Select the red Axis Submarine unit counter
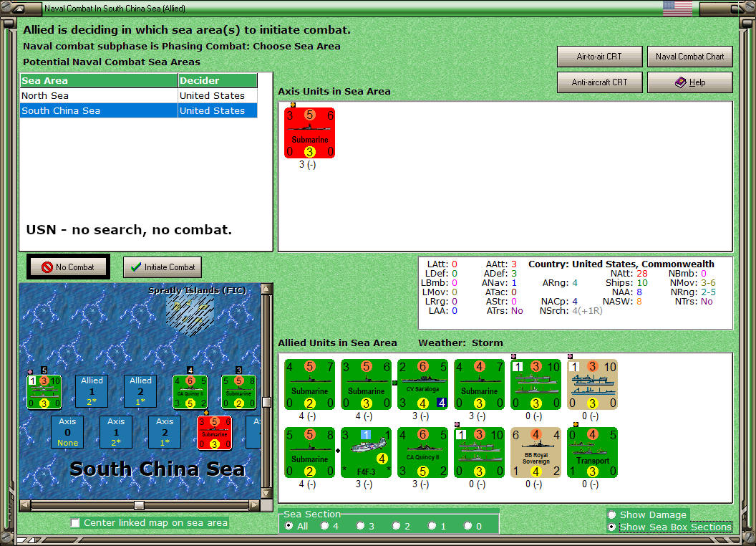This screenshot has height=546, width=756. (309, 133)
